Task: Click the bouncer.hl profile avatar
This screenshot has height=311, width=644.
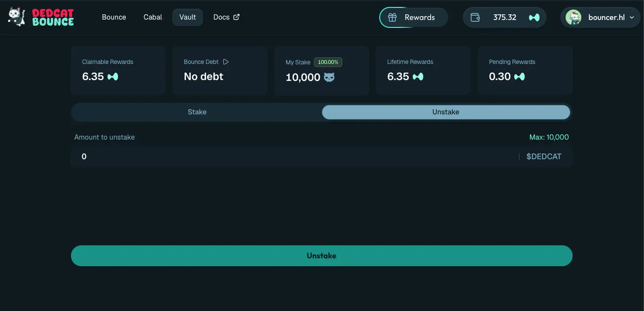Action: (573, 17)
